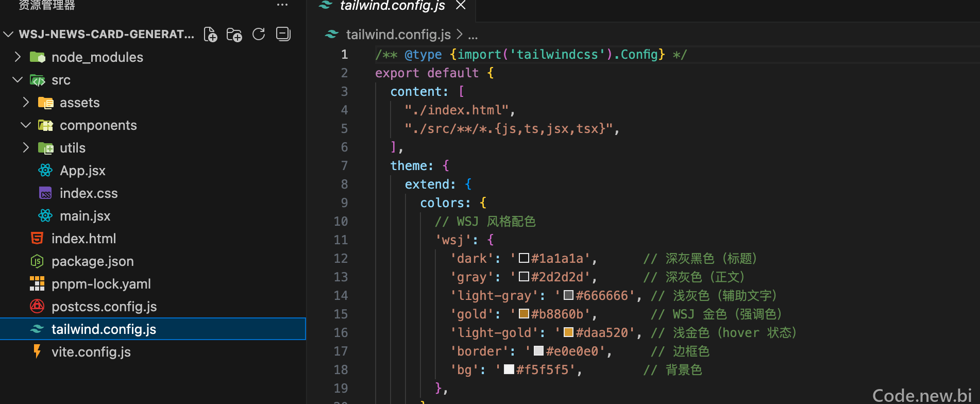Click the 'extend:' key on line 8
Screen dimensions: 980x404
coord(430,184)
